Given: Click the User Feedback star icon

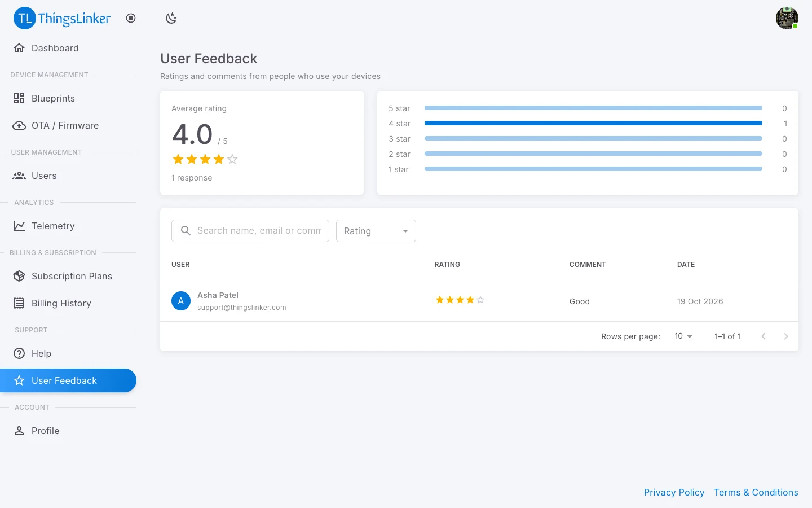Looking at the screenshot, I should pos(19,380).
